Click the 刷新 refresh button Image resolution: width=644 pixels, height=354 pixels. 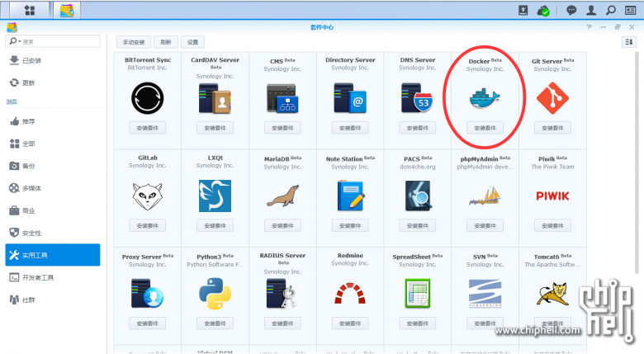tap(165, 42)
